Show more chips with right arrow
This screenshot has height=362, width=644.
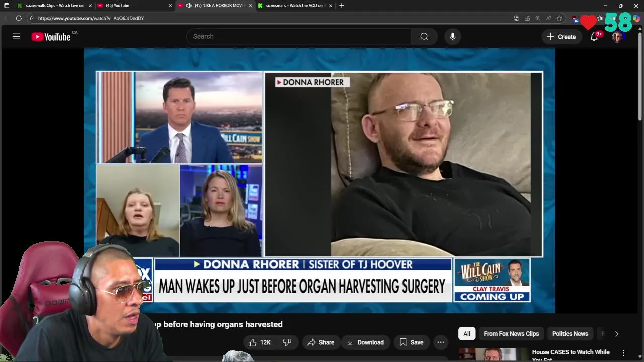[616, 334]
